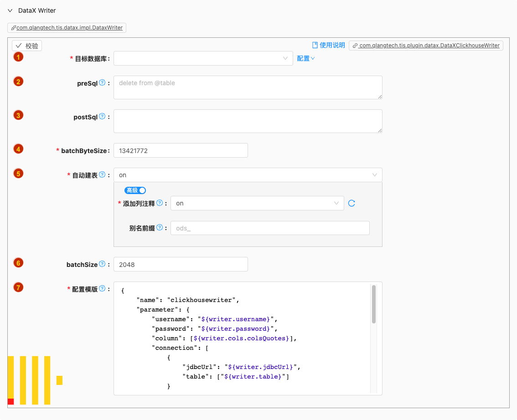
Task: Click refresh icon next to 添加列注释 dropdown
Action: tap(352, 203)
